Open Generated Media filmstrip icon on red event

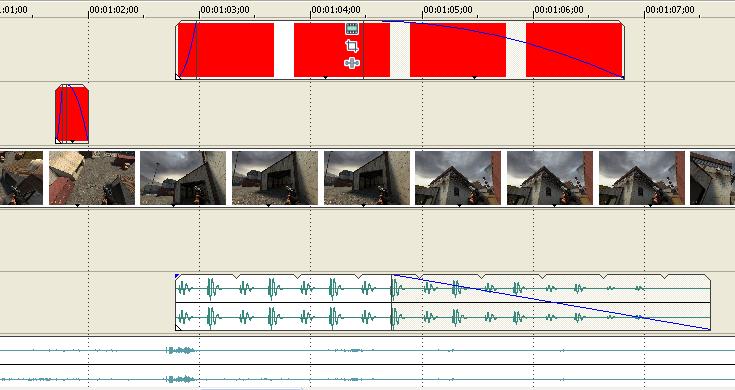tap(352, 29)
